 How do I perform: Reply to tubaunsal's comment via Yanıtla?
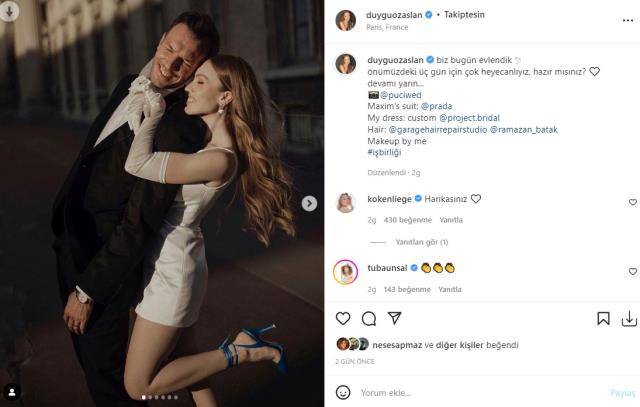(450, 289)
